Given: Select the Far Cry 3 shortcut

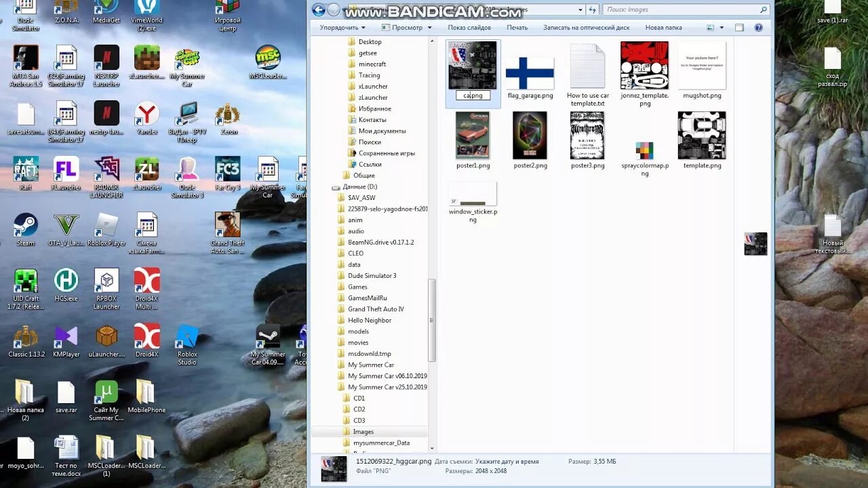Looking at the screenshot, I should tap(227, 174).
